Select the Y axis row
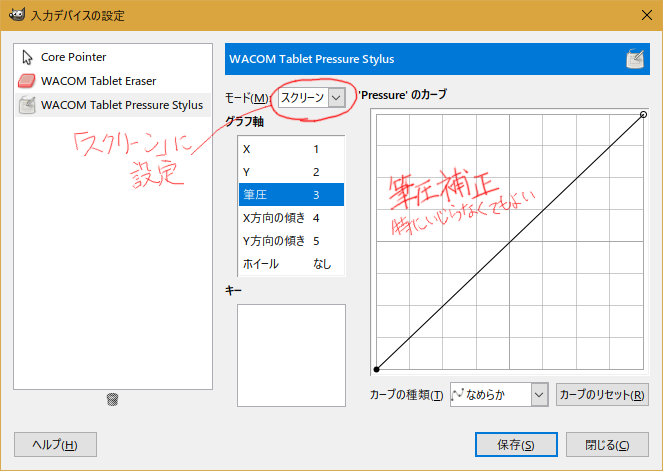This screenshot has height=471, width=663. (291, 172)
